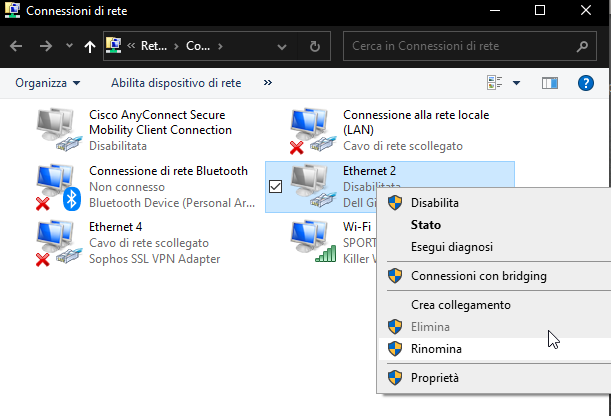The height and width of the screenshot is (416, 611).
Task: Click 'Bluetooth Device (Personal Ar...' text
Action: pyautogui.click(x=172, y=203)
